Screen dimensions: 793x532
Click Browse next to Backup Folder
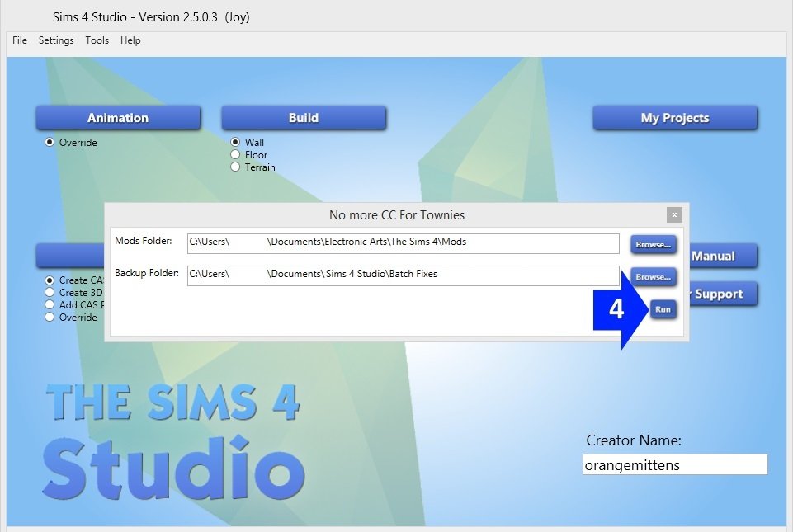coord(654,276)
